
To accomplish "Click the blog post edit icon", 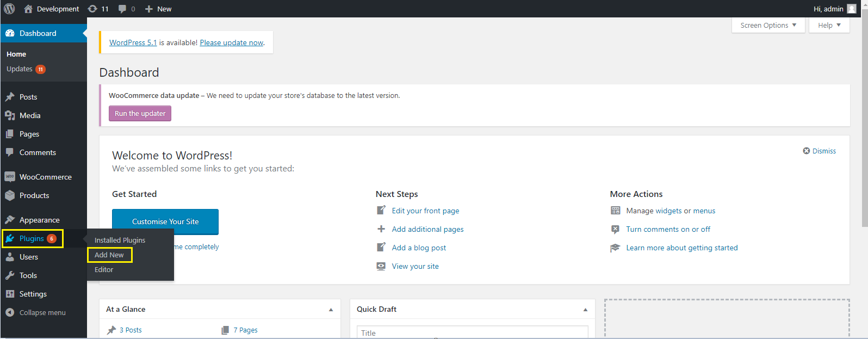I will [381, 247].
